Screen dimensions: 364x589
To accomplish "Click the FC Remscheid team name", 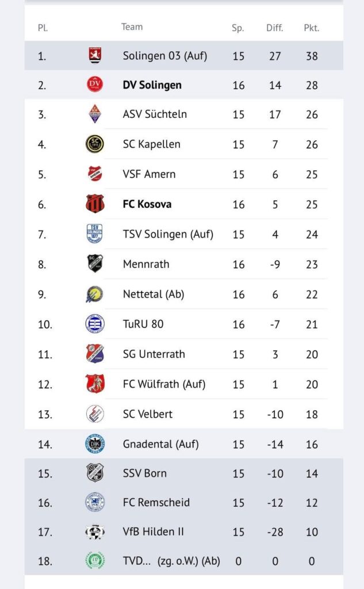I will coord(156,502).
